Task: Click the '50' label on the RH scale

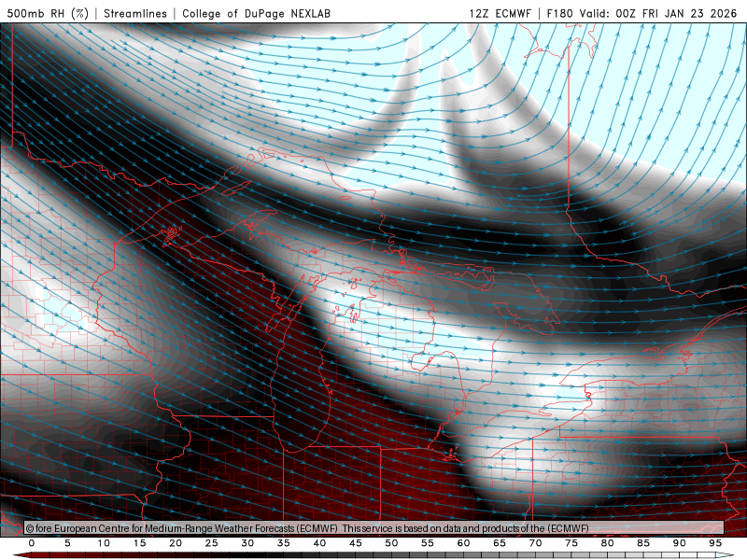Action: 391,543
